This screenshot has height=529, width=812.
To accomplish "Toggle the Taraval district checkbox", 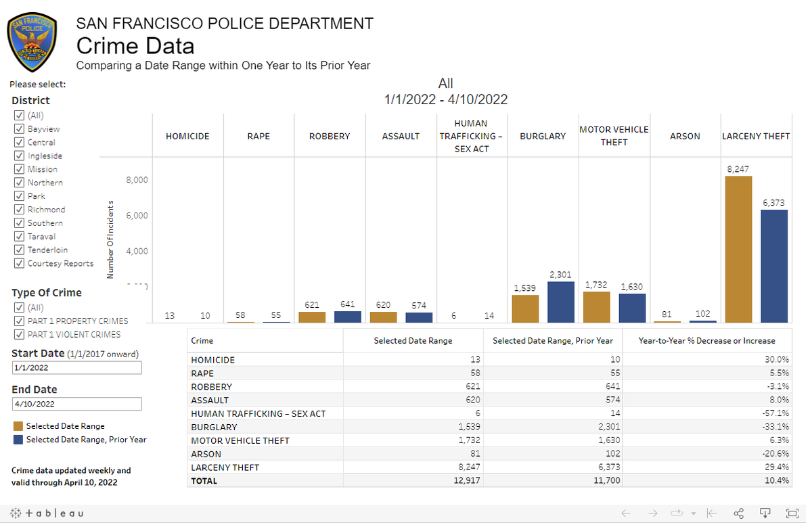I will [19, 237].
